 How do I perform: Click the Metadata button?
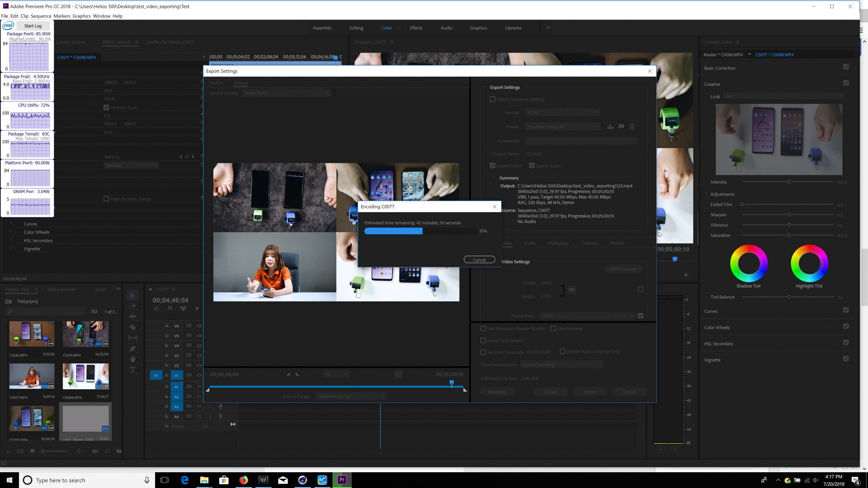point(497,392)
